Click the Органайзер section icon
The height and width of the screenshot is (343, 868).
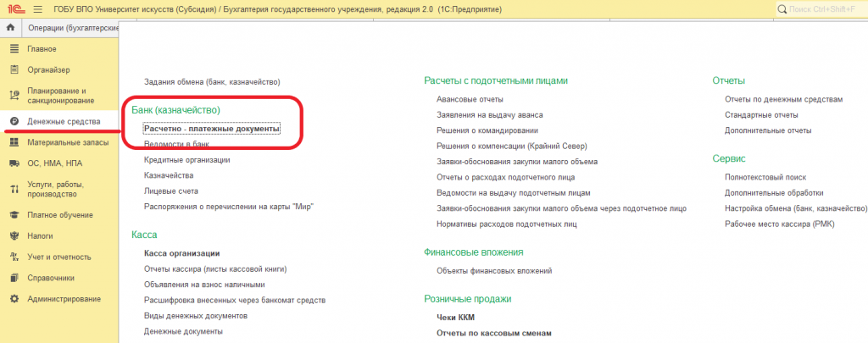(x=15, y=69)
